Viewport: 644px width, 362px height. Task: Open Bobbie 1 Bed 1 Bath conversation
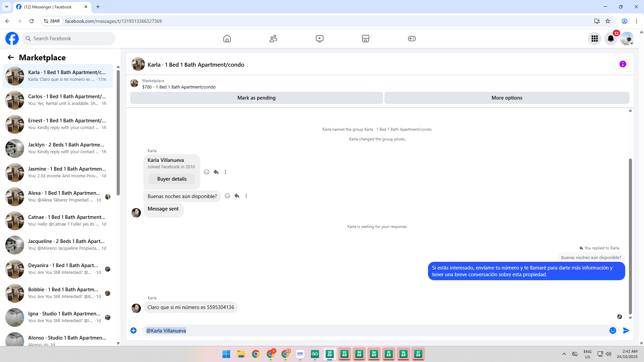click(x=58, y=293)
